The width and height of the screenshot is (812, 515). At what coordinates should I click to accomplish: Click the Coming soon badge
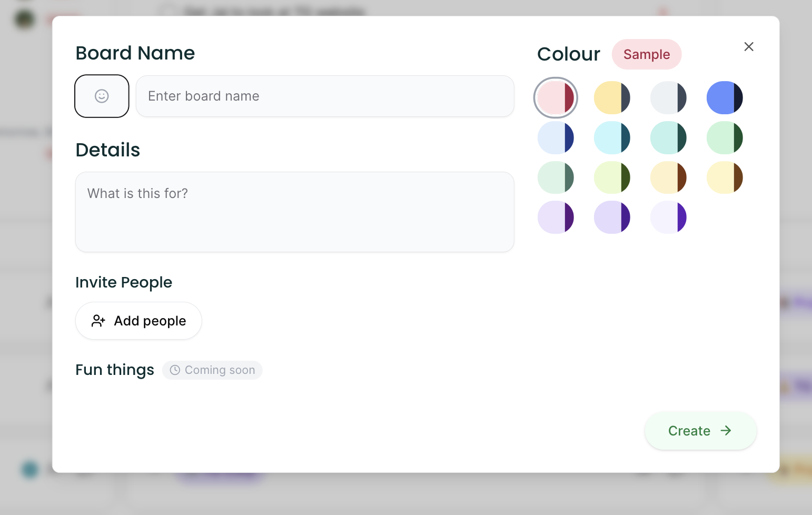point(212,370)
